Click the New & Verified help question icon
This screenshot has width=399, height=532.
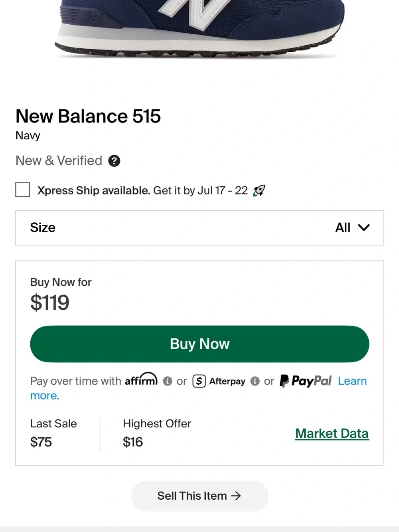(x=114, y=161)
